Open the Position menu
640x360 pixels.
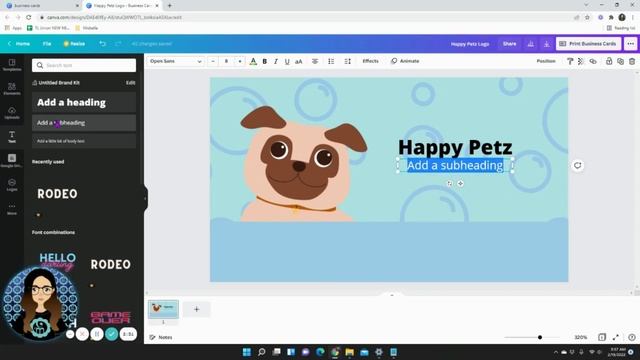546,61
